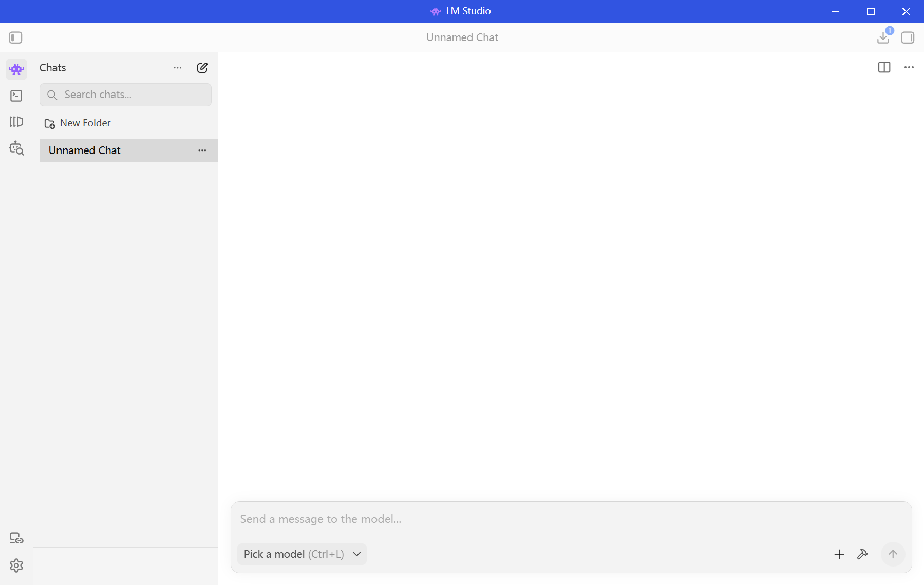Maximize the LM Studio window
This screenshot has height=585, width=924.
point(871,11)
